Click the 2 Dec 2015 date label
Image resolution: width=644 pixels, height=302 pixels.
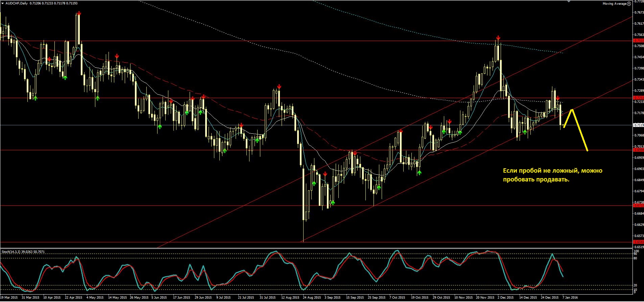505,298
